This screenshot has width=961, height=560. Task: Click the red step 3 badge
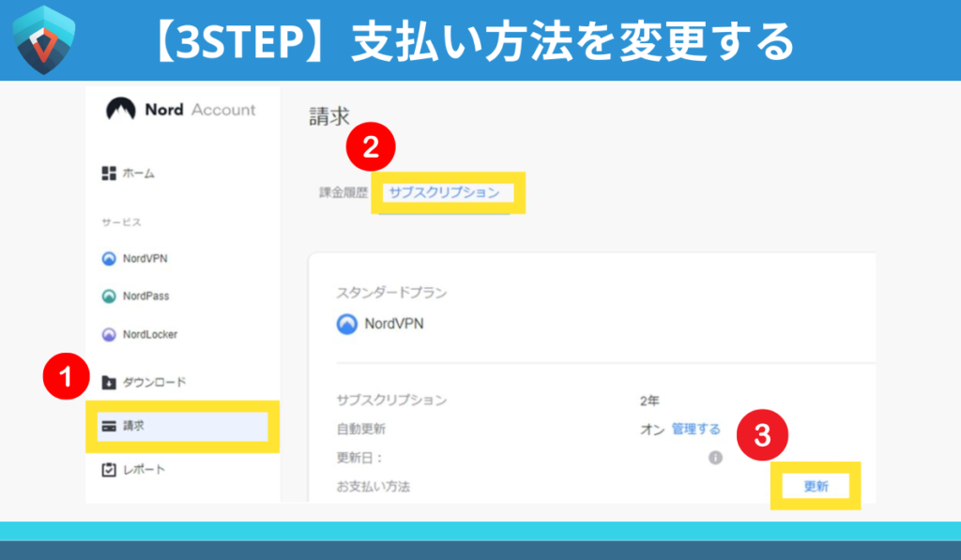763,435
